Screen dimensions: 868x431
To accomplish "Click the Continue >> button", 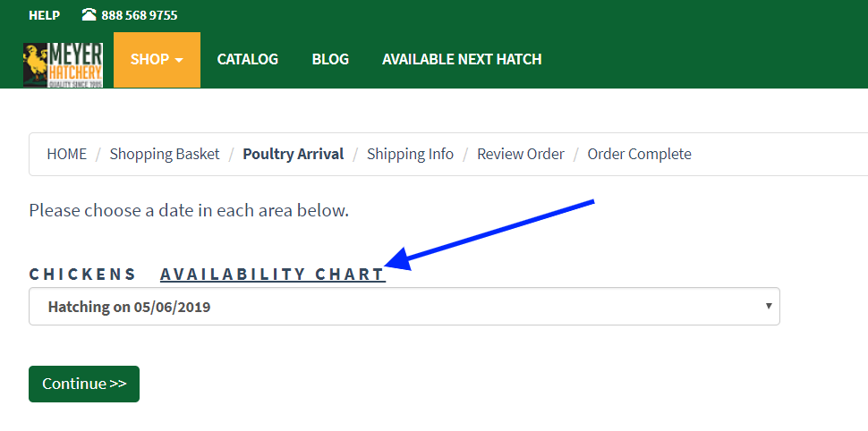I will 84,384.
